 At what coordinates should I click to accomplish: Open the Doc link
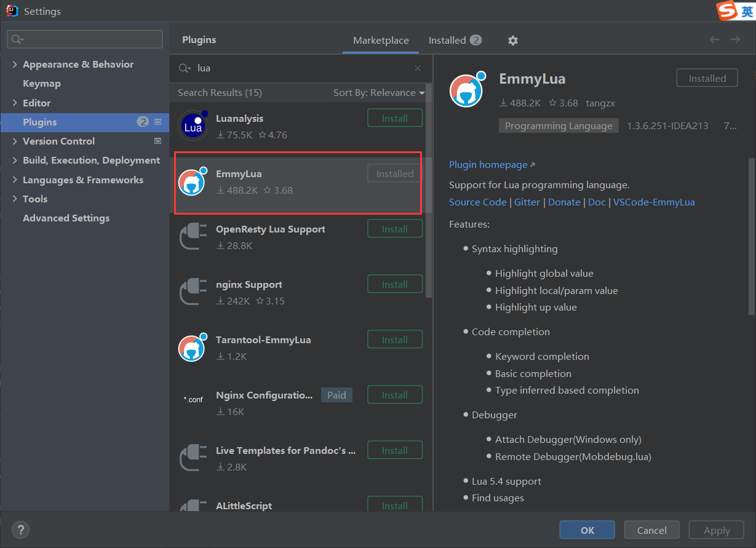click(597, 202)
